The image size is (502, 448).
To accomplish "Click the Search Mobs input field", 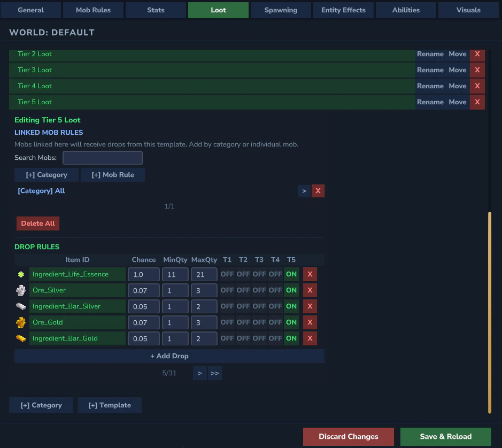I will [102, 157].
